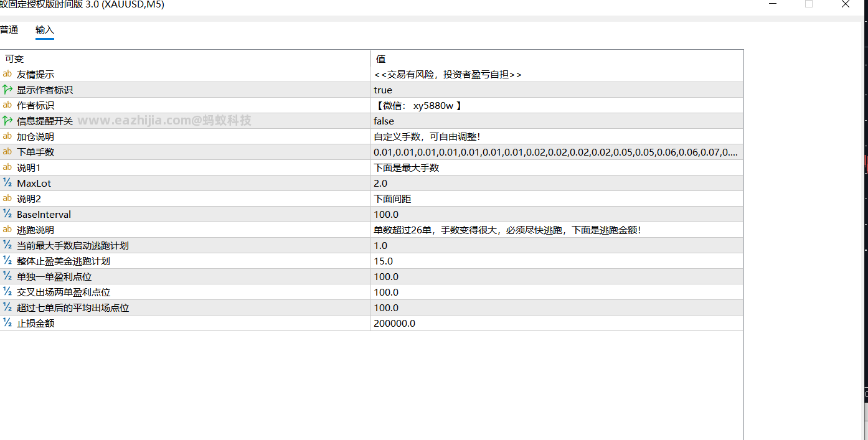Edit the 作者标识 value 【微信: xy5880w】
This screenshot has width=868, height=440.
tap(557, 105)
